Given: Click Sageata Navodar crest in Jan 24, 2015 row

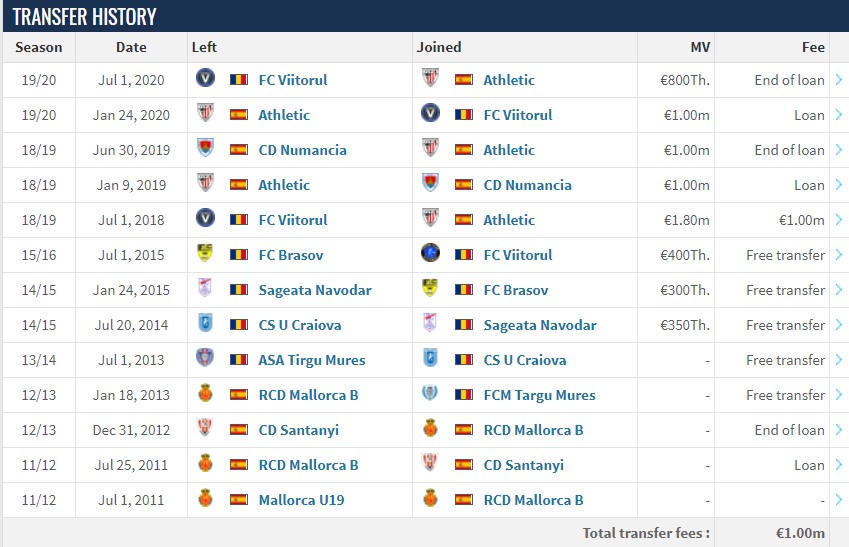Looking at the screenshot, I should (206, 289).
